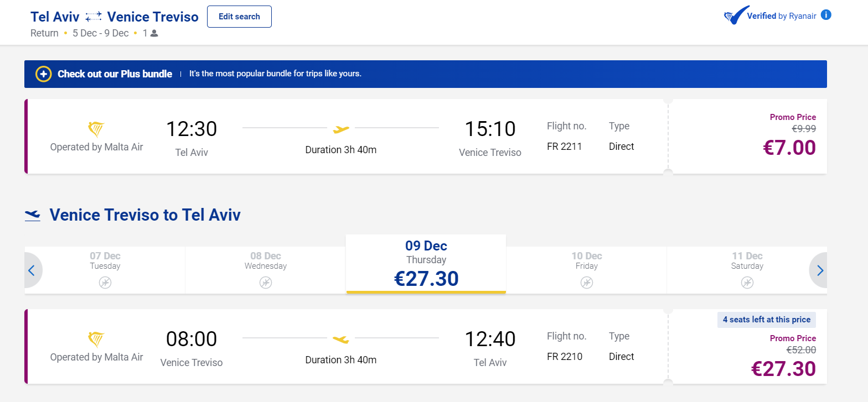This screenshot has width=868, height=402.
Task: Click the yellow plane icon on the outbound flight
Action: (341, 129)
